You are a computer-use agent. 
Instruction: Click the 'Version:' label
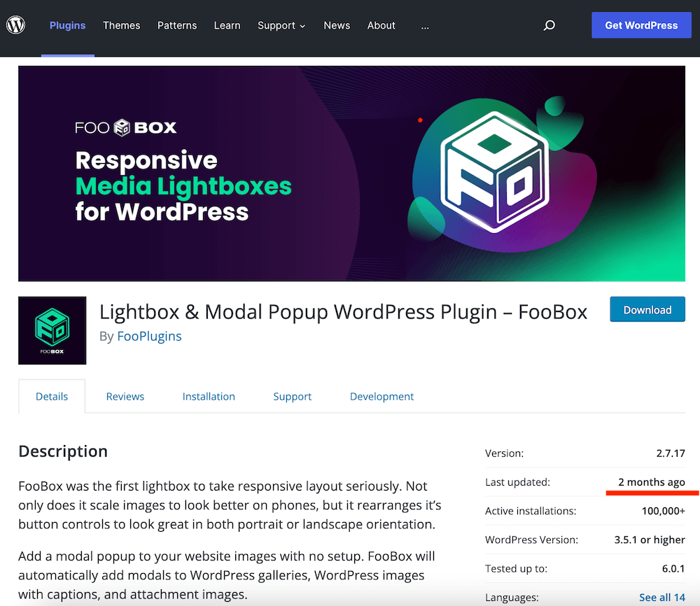click(x=505, y=453)
